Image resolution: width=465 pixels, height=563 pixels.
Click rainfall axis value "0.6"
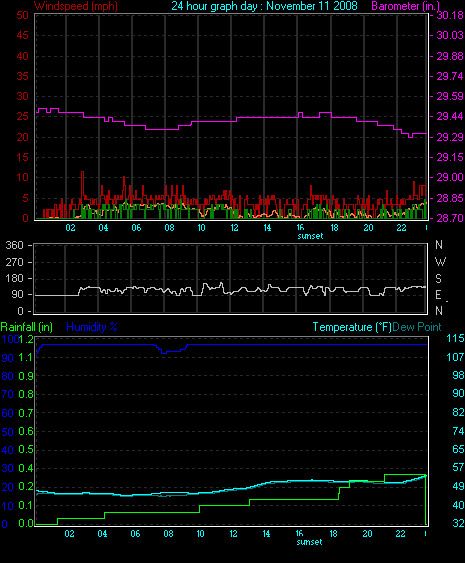(x=26, y=432)
